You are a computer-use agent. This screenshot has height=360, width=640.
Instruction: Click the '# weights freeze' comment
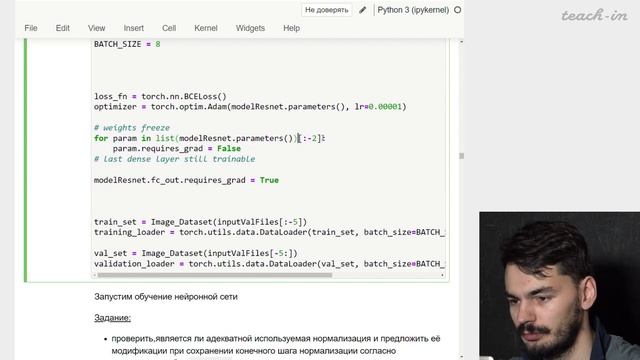[x=132, y=128]
